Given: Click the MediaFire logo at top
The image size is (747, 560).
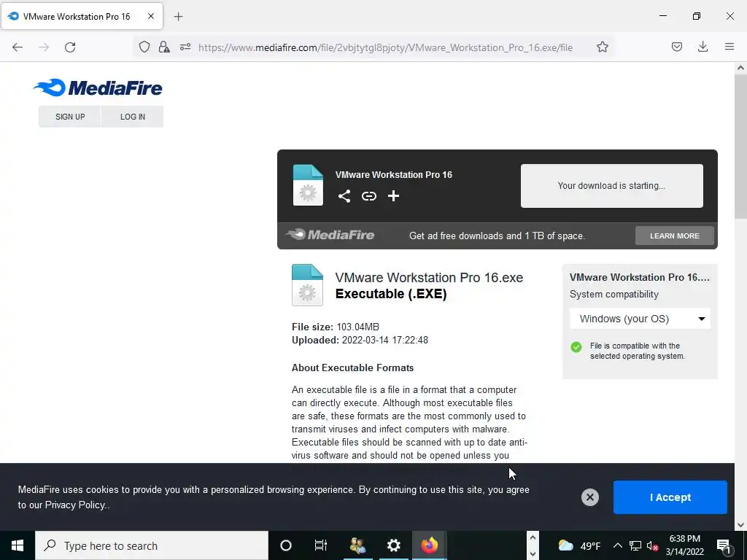Looking at the screenshot, I should [x=98, y=87].
